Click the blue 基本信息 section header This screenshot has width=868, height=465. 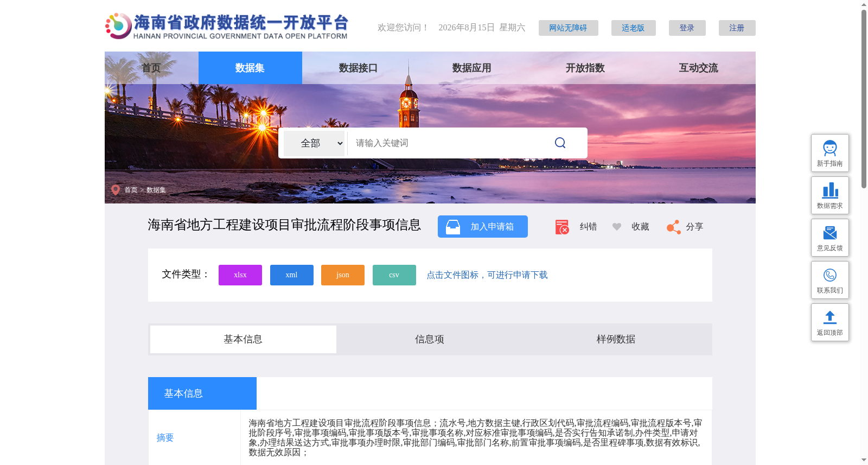[202, 393]
